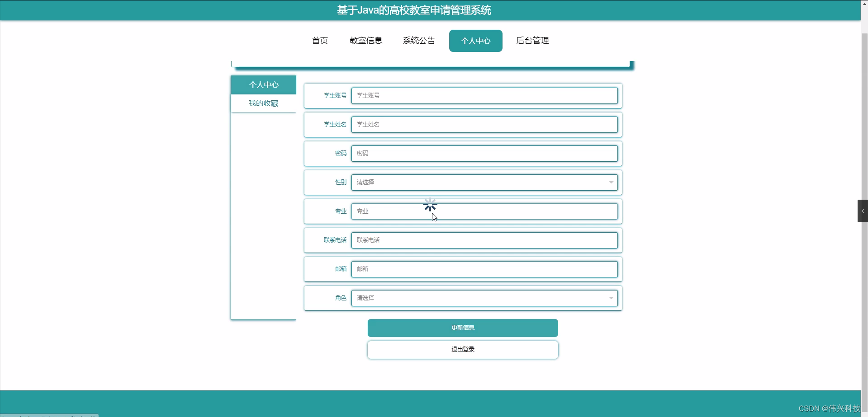Expand the 性别 gender dropdown
868x417 pixels.
pyautogui.click(x=484, y=182)
